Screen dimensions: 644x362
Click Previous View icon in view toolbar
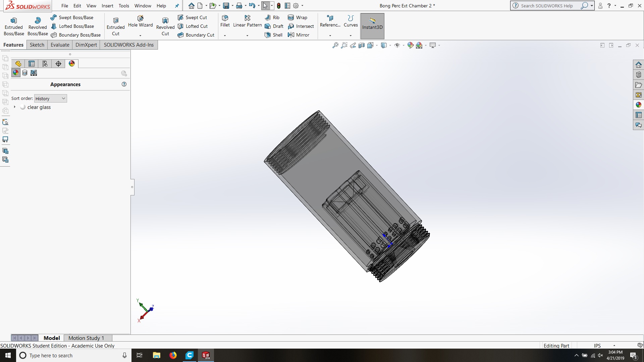[x=353, y=45]
